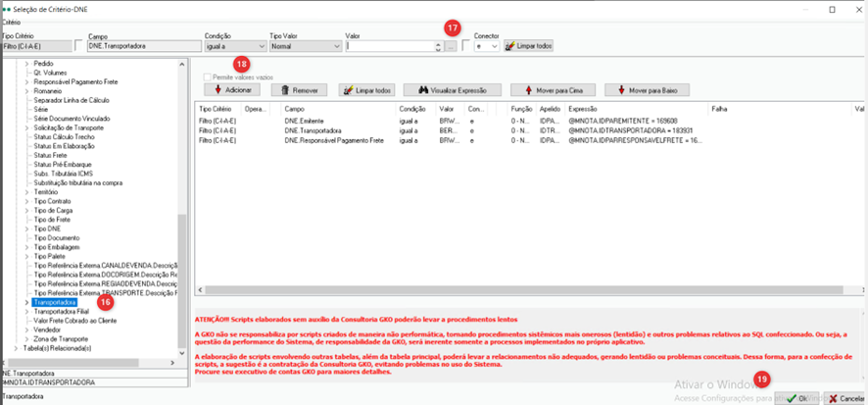Click the Visualizar Expressão button
The width and height of the screenshot is (868, 405).
[x=453, y=90]
